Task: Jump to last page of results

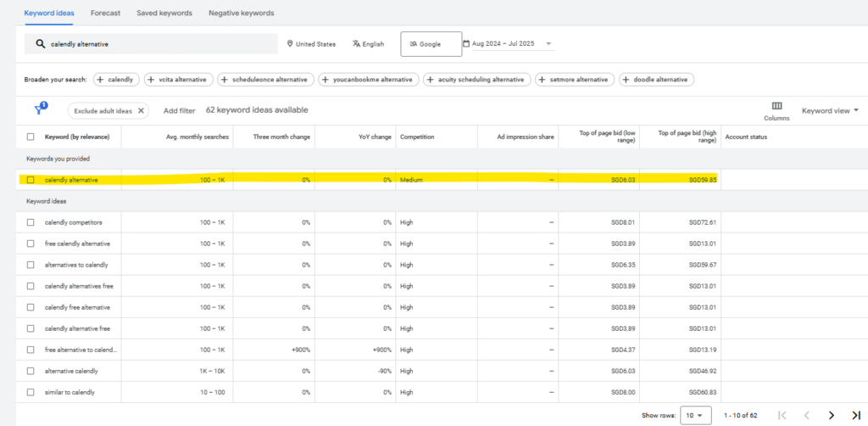Action: coord(855,415)
